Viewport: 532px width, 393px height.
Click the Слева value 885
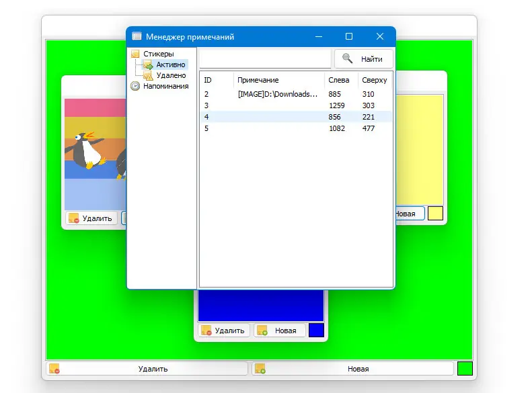[x=334, y=94]
